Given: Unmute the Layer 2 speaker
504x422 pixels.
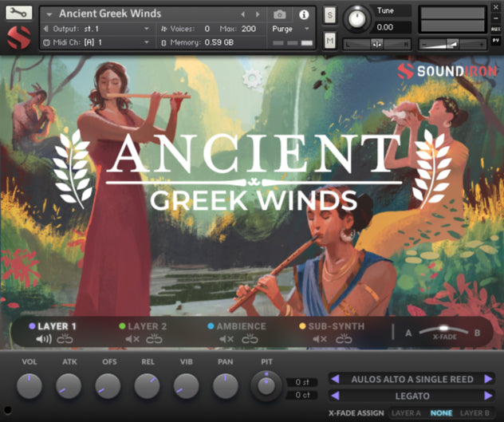Looking at the screenshot, I should 132,340.
